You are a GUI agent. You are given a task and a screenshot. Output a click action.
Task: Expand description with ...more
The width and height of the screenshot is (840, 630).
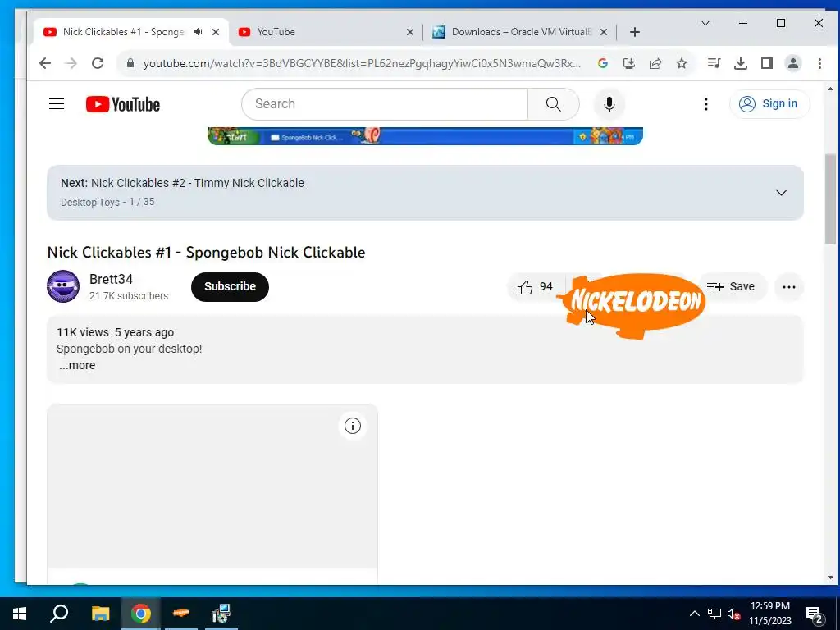click(76, 365)
